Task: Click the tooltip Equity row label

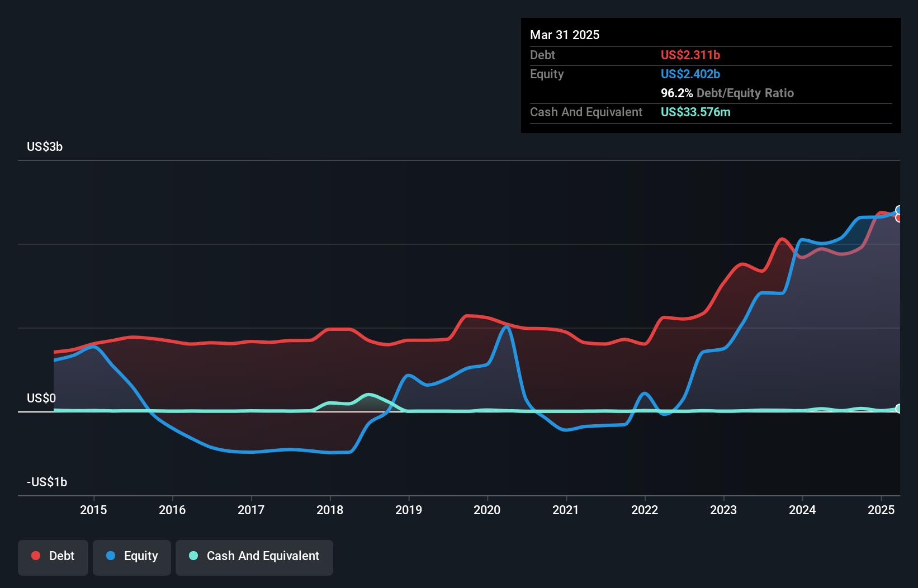Action: 547,74
